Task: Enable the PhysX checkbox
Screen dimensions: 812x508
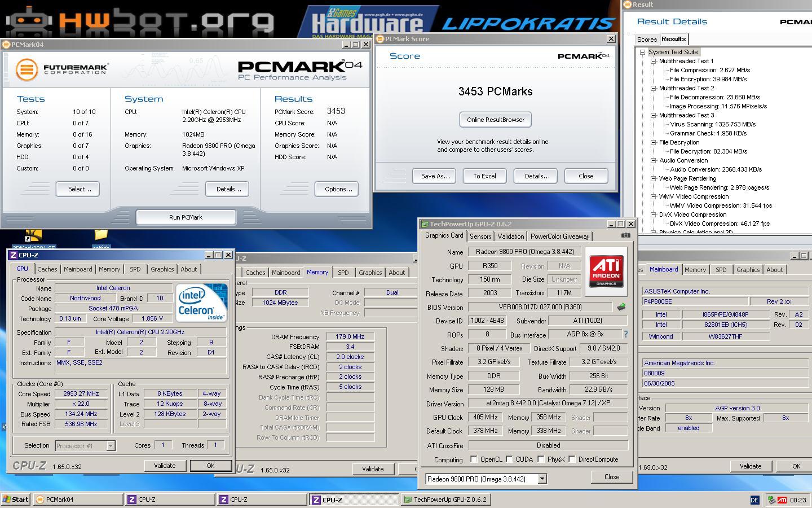Action: pyautogui.click(x=541, y=459)
